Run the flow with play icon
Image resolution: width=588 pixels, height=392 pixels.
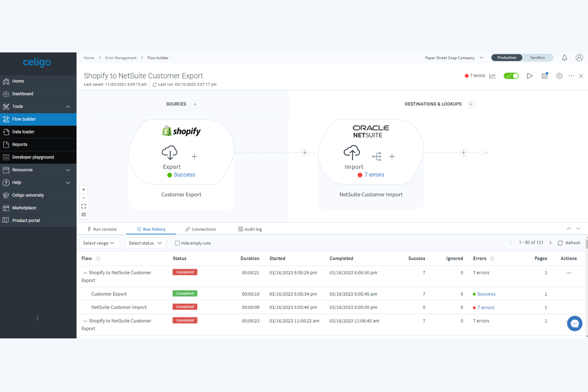(530, 76)
